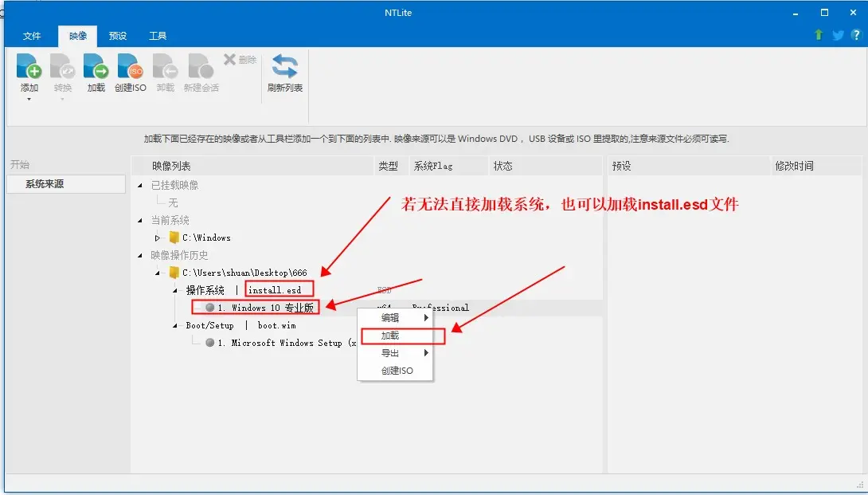Screen dimensions: 868x495
Task: Switch to the 预设 ribbon tab
Action: click(117, 36)
